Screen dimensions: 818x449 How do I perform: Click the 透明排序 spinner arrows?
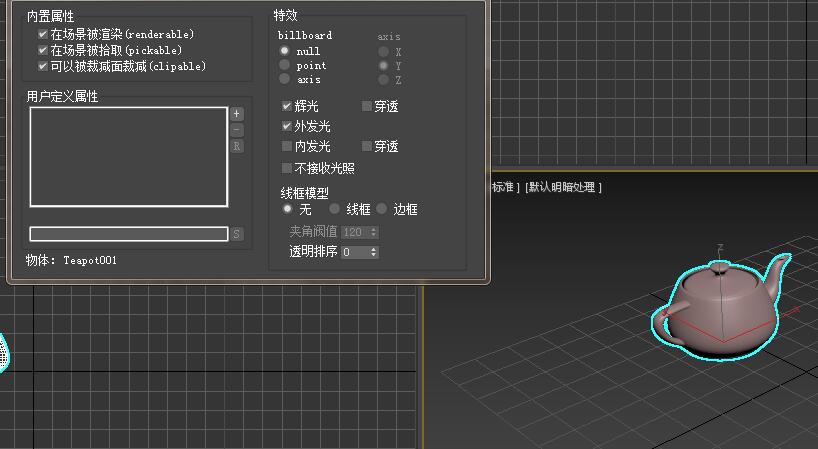pos(374,253)
